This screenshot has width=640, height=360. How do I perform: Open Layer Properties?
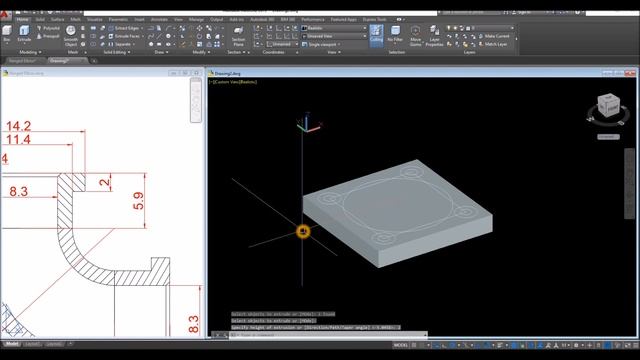[x=434, y=36]
